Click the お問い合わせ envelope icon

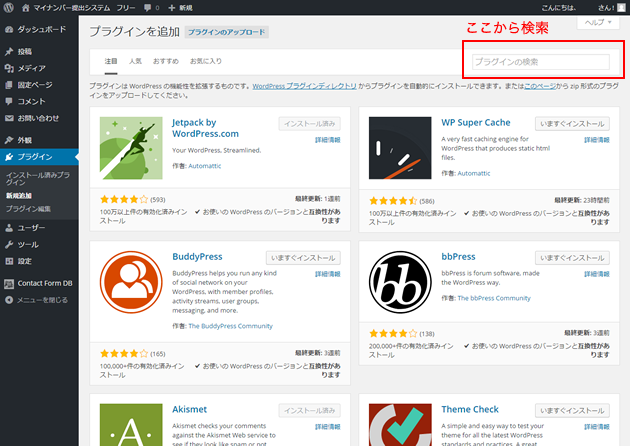[x=9, y=118]
